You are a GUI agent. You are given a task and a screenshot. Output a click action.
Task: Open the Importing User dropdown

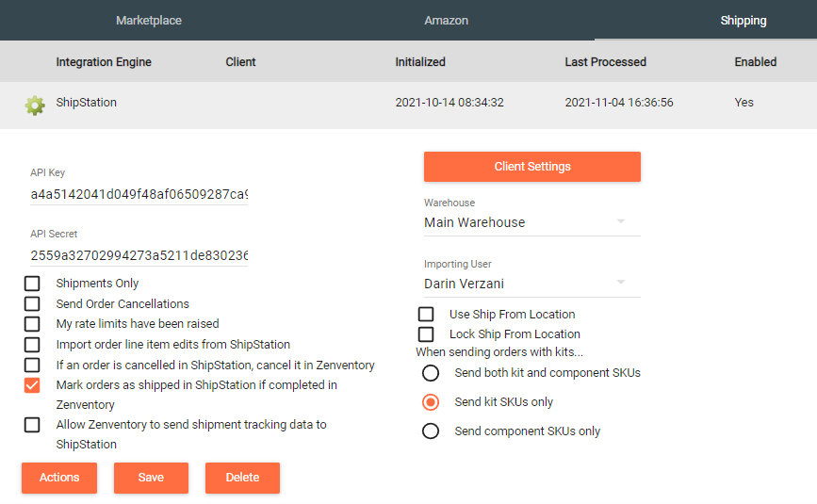click(x=532, y=284)
